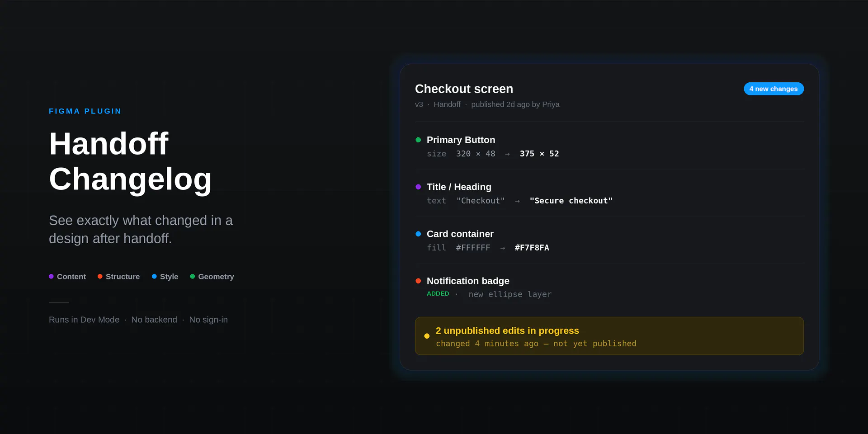The height and width of the screenshot is (434, 868).
Task: Click the blue dot beside Card container
Action: 418,234
